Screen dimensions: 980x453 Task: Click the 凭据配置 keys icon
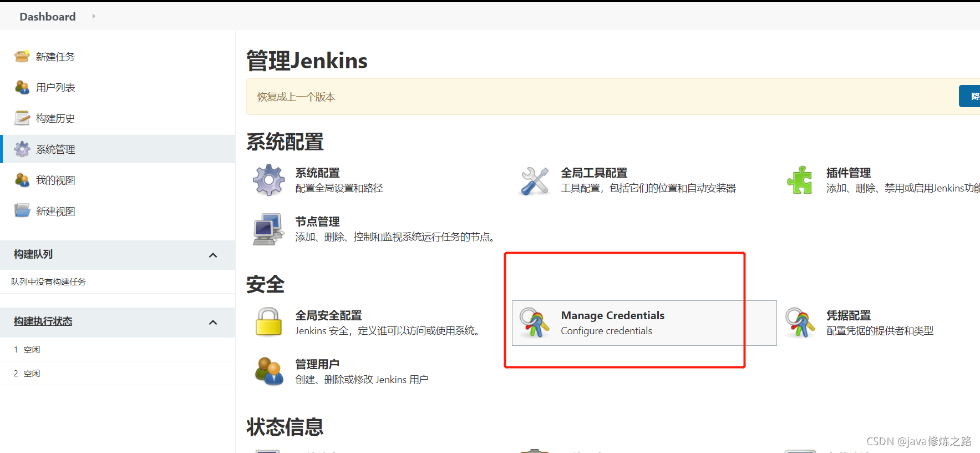(800, 323)
